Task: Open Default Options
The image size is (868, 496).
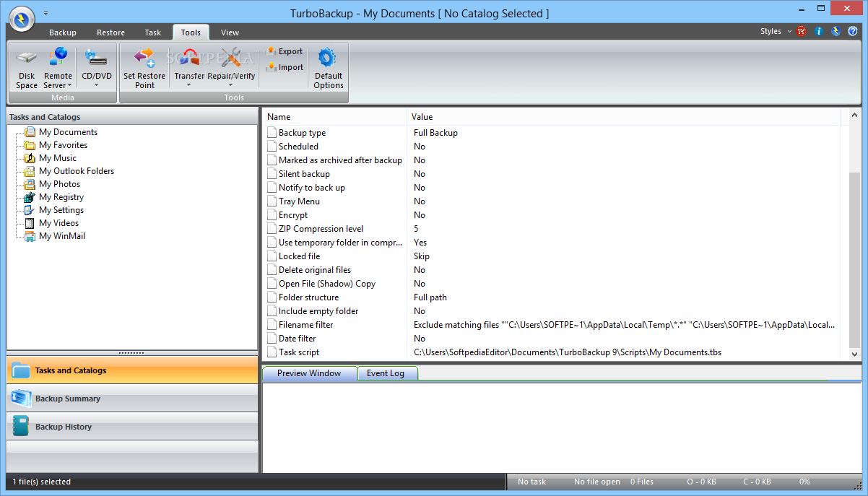Action: coord(328,69)
